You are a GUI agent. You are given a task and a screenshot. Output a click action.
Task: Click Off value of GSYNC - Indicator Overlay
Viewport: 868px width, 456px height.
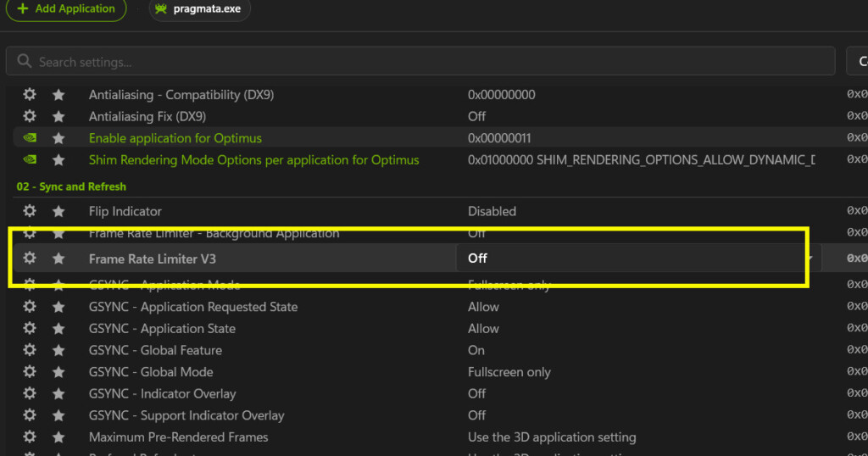tap(476, 393)
